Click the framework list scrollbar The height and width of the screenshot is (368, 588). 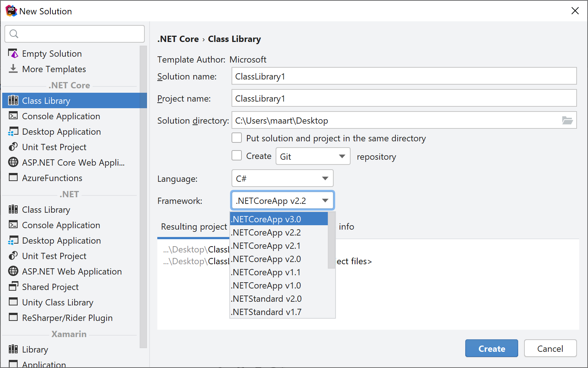[331, 240]
